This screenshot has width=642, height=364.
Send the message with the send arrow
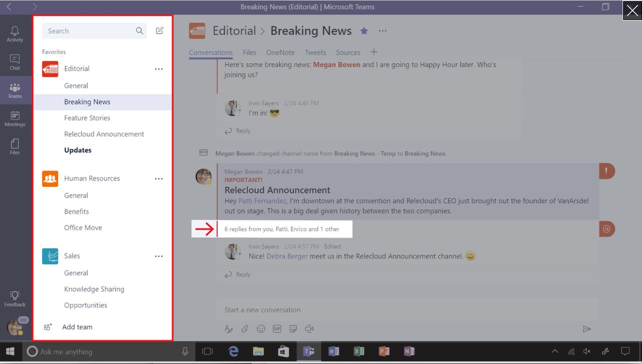[587, 328]
